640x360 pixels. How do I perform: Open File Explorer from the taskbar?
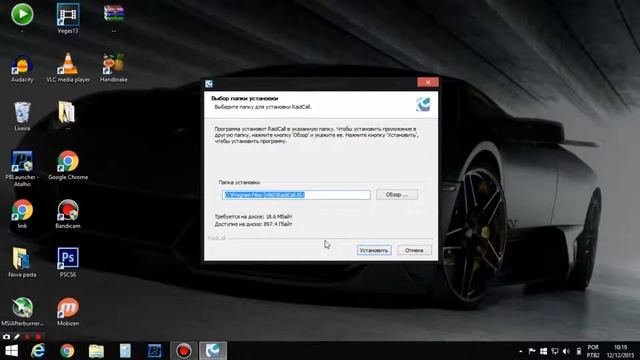pyautogui.click(x=96, y=351)
